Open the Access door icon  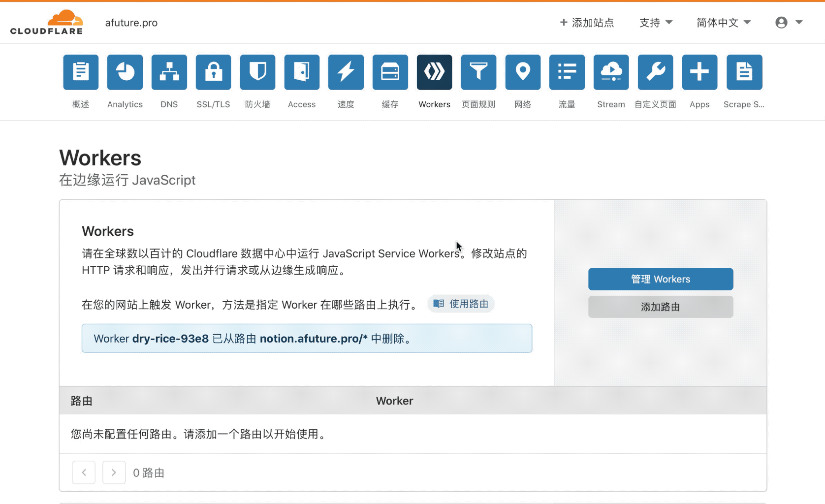(x=302, y=72)
